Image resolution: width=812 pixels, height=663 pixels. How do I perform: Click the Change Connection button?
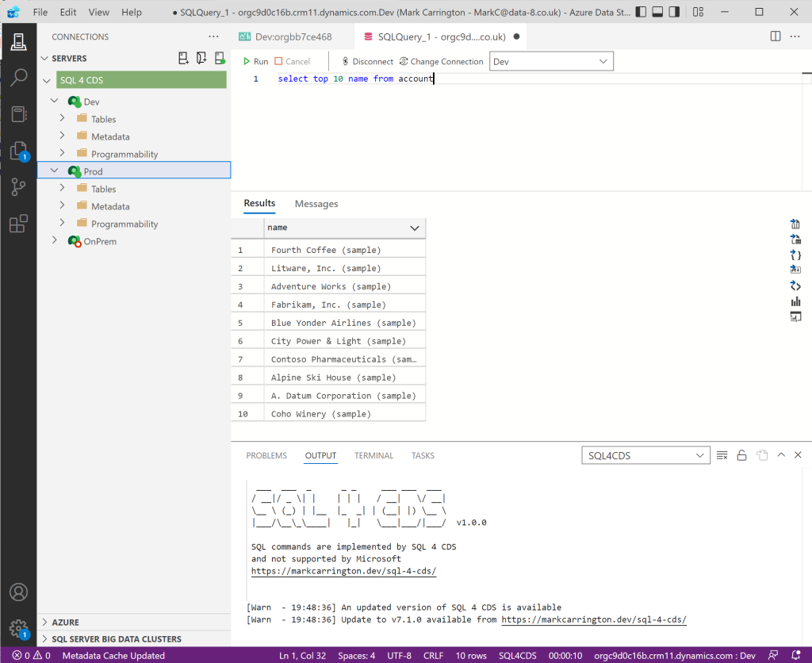point(441,61)
